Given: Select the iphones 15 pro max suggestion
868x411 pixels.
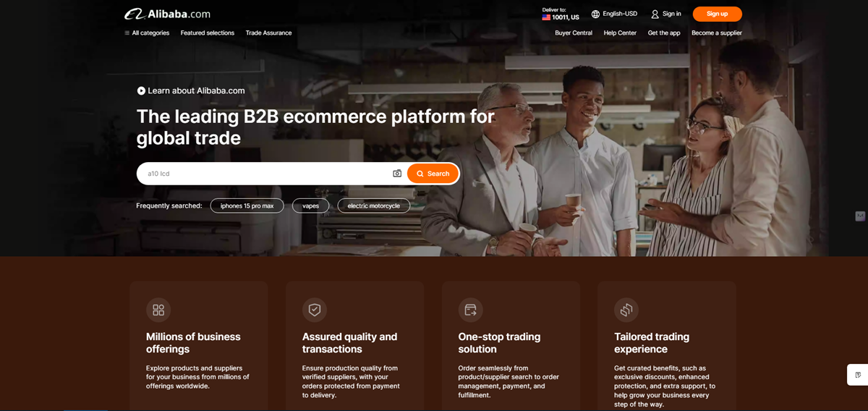Looking at the screenshot, I should pos(247,205).
